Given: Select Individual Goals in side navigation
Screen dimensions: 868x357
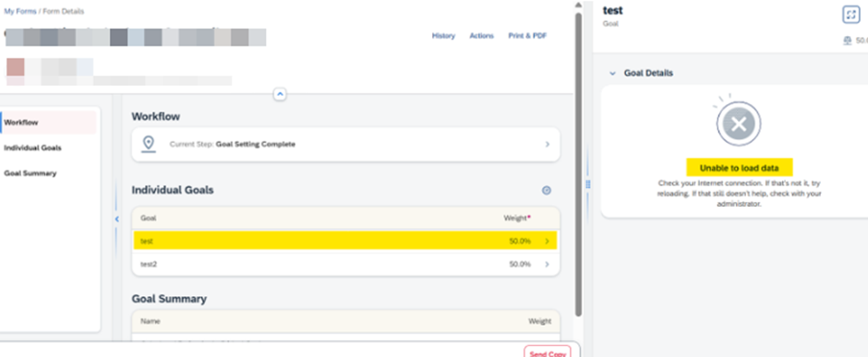Looking at the screenshot, I should 32,149.
